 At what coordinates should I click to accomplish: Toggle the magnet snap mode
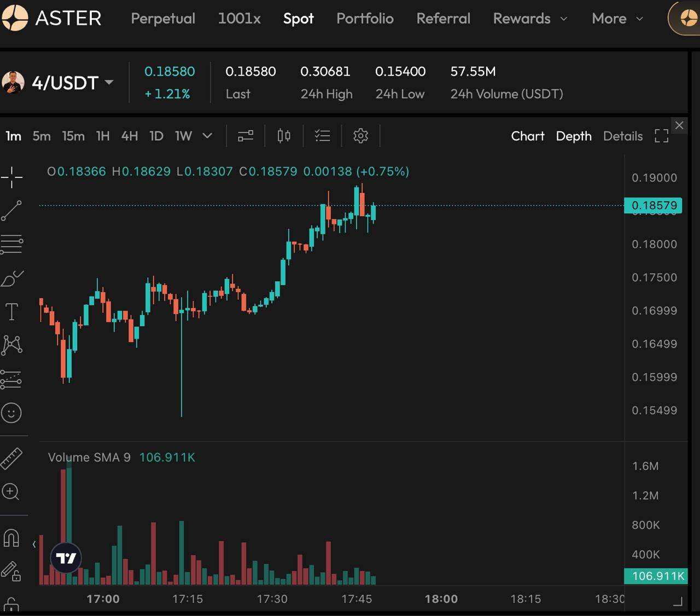(x=11, y=538)
